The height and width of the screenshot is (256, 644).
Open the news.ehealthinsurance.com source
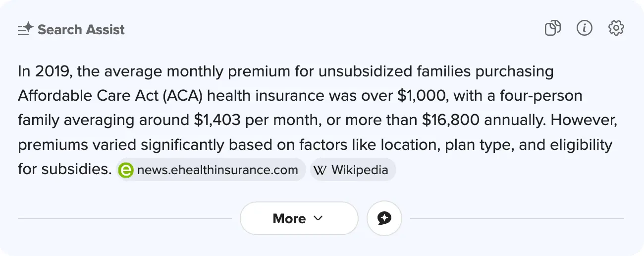[217, 170]
